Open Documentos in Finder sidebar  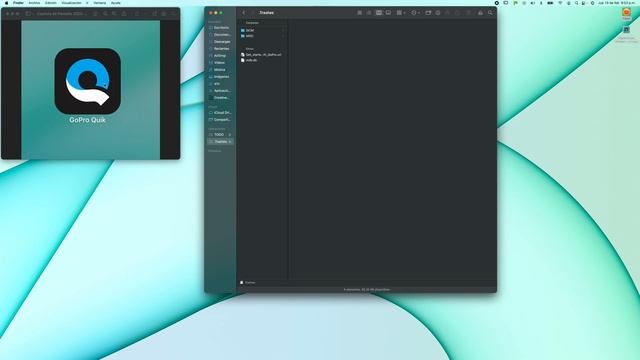220,35
